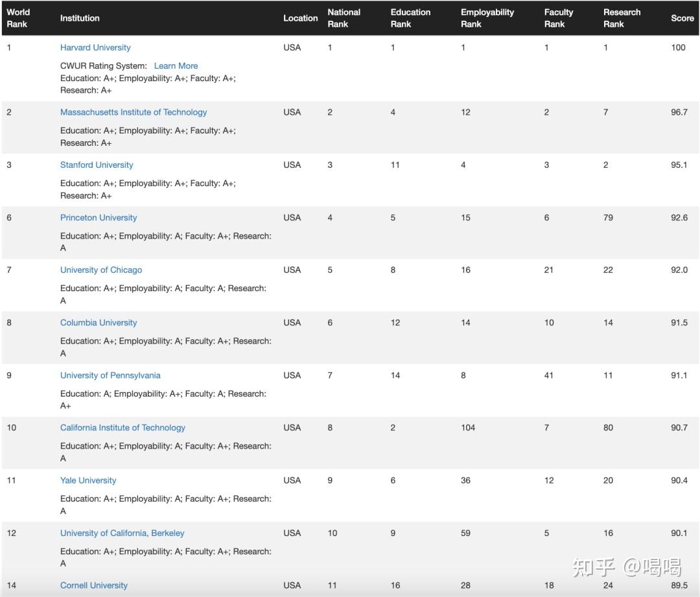Click the Faculty Rank column header

(559, 18)
